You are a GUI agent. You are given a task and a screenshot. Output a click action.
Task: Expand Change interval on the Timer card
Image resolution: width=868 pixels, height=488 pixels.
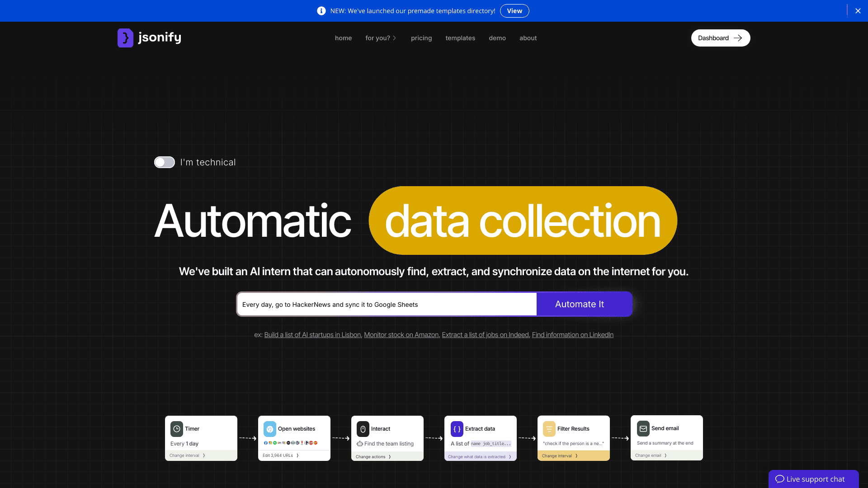[x=188, y=455]
